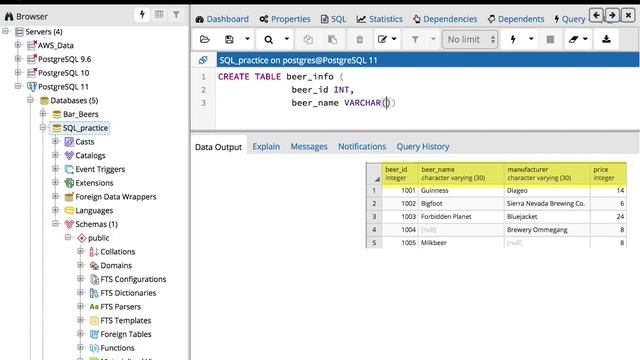This screenshot has width=640, height=360.
Task: Click inside the SQL editor on line 3
Action: [427, 103]
